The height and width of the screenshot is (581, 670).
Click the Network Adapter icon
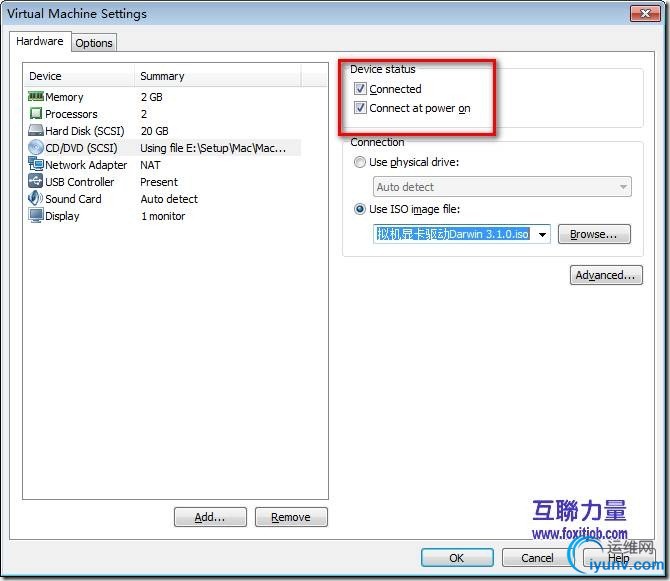coord(36,164)
